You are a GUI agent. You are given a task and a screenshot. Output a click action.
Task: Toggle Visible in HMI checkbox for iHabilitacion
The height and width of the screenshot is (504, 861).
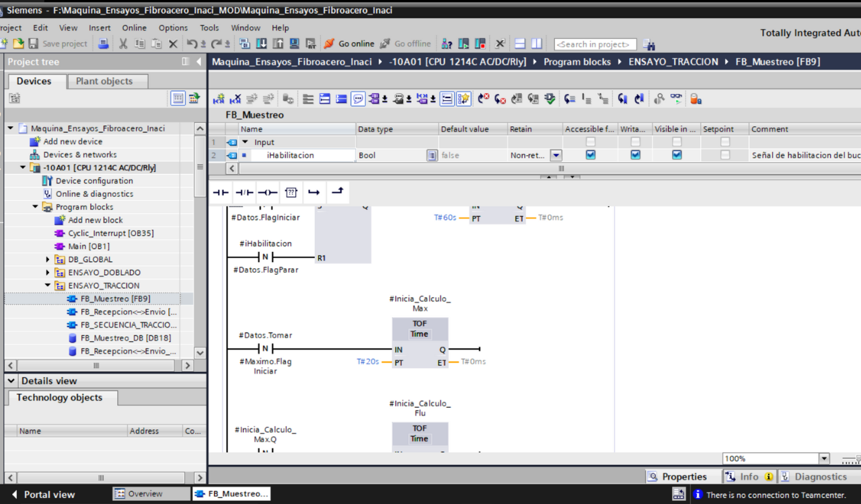click(x=677, y=155)
